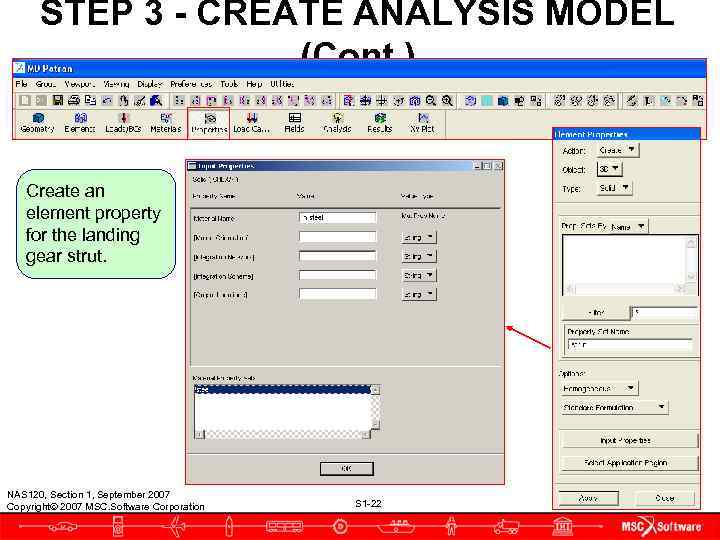Viewport: 720px width, 540px height.
Task: Open the Viewport menu
Action: pyautogui.click(x=79, y=84)
